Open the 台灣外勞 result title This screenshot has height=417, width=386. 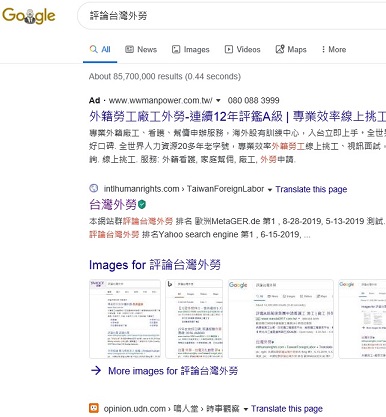pos(113,204)
